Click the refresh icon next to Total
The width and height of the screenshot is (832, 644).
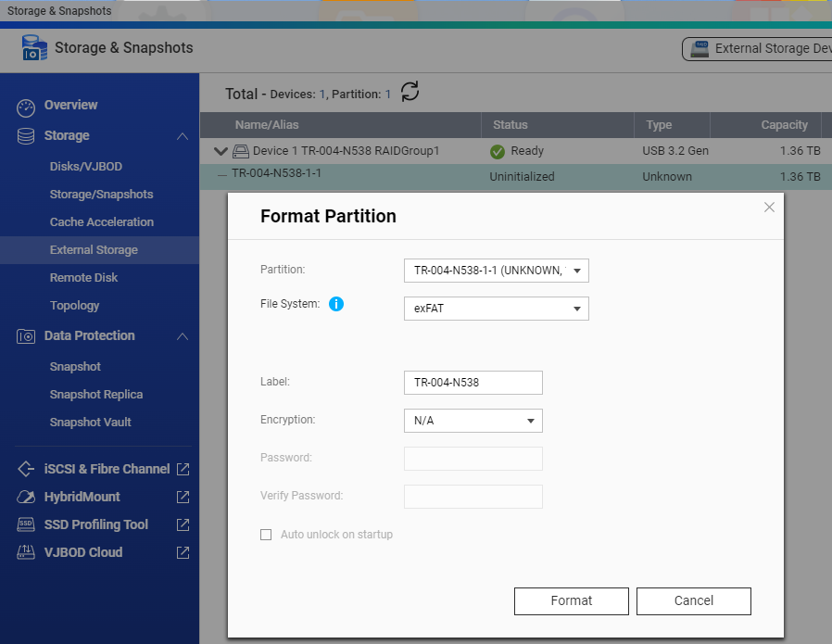[410, 92]
